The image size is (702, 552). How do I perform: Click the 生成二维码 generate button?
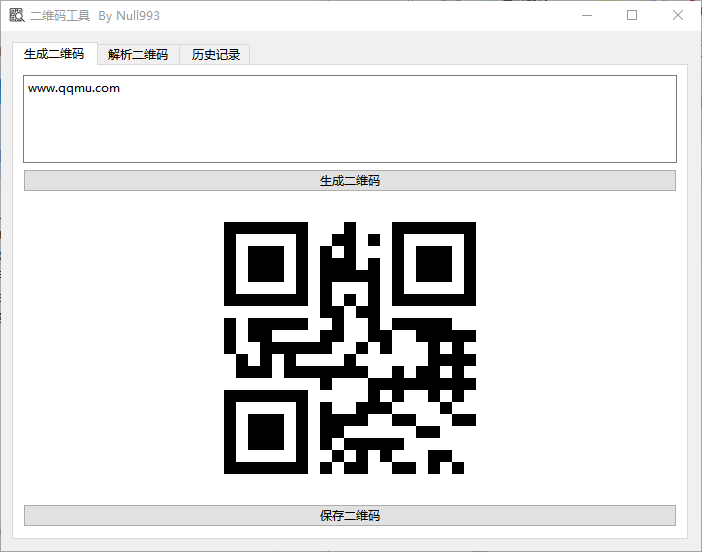click(350, 181)
